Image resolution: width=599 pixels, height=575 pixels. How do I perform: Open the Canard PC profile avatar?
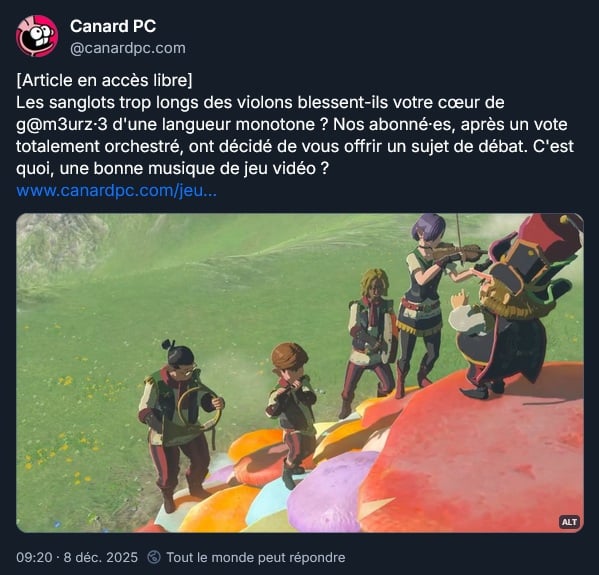coord(37,36)
